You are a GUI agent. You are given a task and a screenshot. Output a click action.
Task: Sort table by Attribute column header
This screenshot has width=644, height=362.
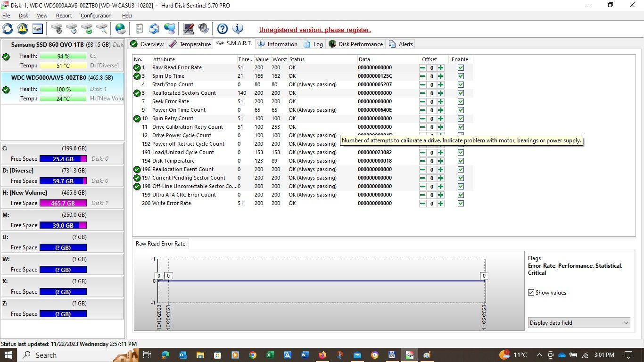click(x=194, y=59)
